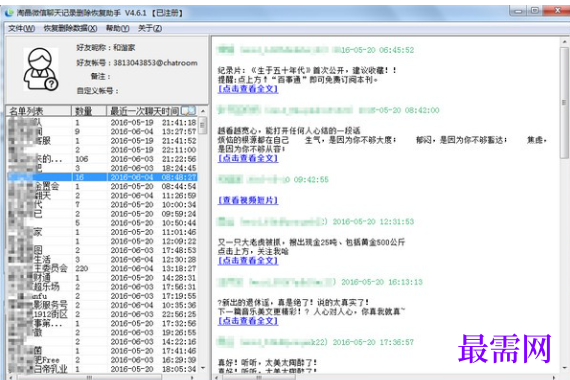570x380 pixels.
Task: Open the 关于(Z) menu
Action: tap(150, 28)
